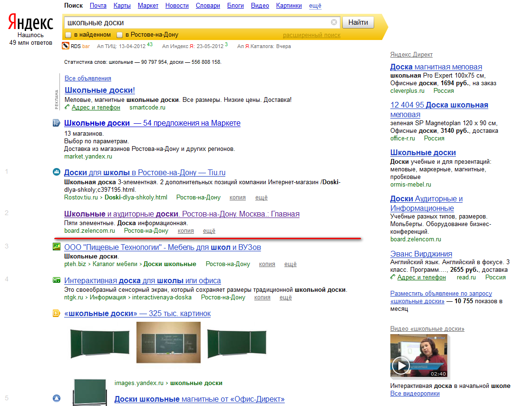Open the first green folding chalkboard thumbnail

[100, 344]
